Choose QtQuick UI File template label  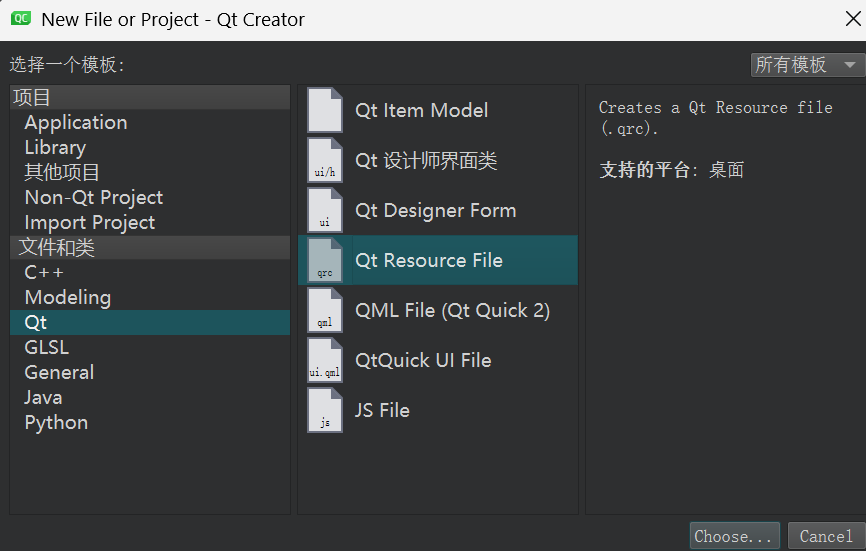(x=423, y=361)
